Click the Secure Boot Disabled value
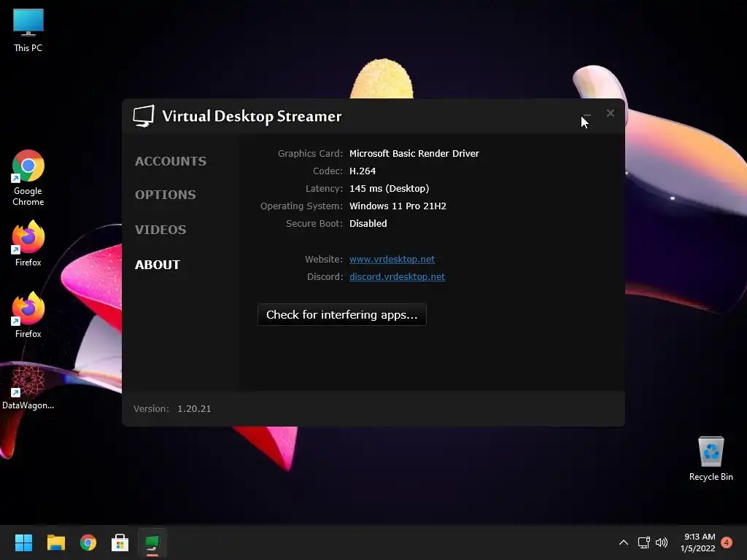This screenshot has height=560, width=747. 368,223
